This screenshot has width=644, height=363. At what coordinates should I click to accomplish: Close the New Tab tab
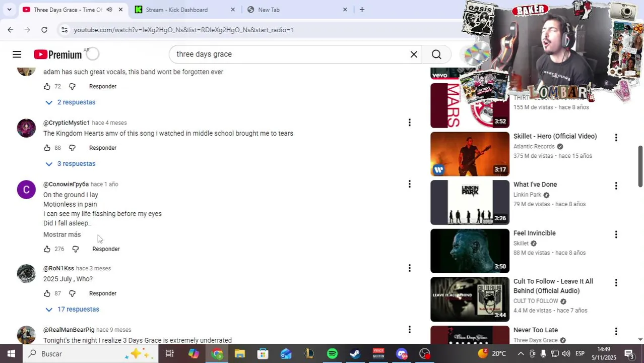pyautogui.click(x=345, y=10)
